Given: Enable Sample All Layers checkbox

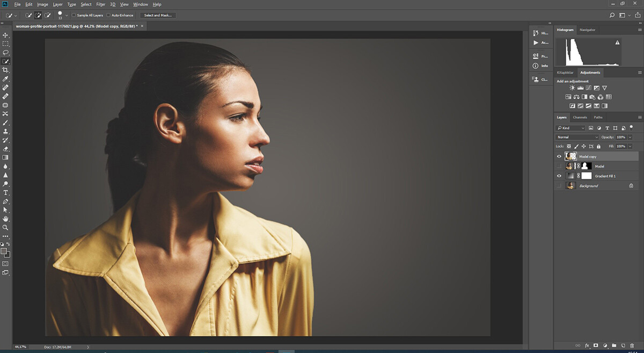Looking at the screenshot, I should 74,16.
